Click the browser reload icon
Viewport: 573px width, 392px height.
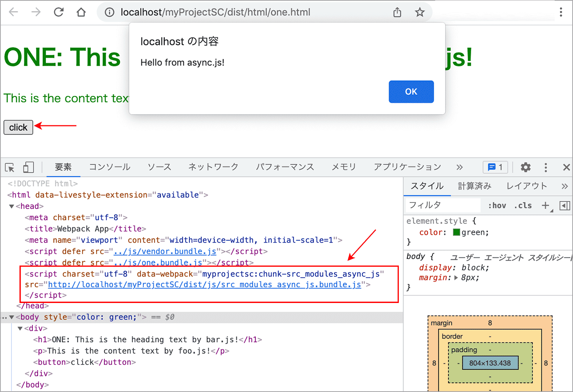click(58, 12)
